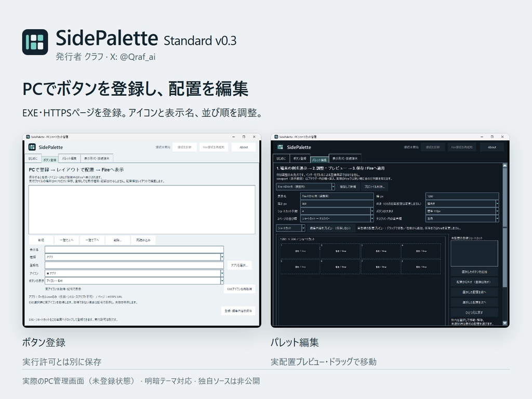The width and height of the screenshot is (532, 399).
Task: Click the SidePalette logo in the light window header
Action: [32, 147]
